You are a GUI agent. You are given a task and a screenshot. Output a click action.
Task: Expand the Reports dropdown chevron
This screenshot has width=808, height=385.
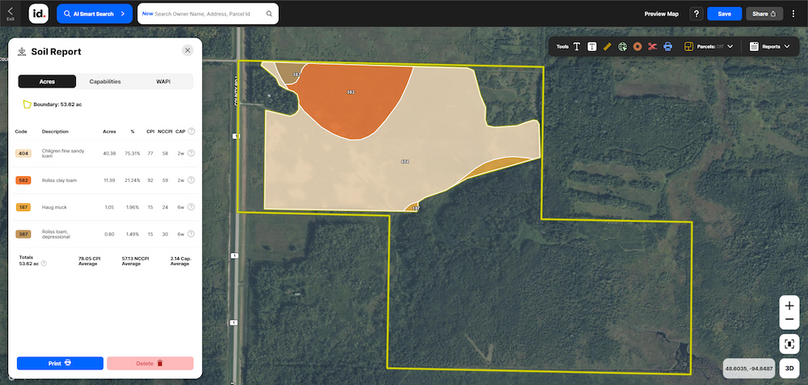click(x=787, y=46)
